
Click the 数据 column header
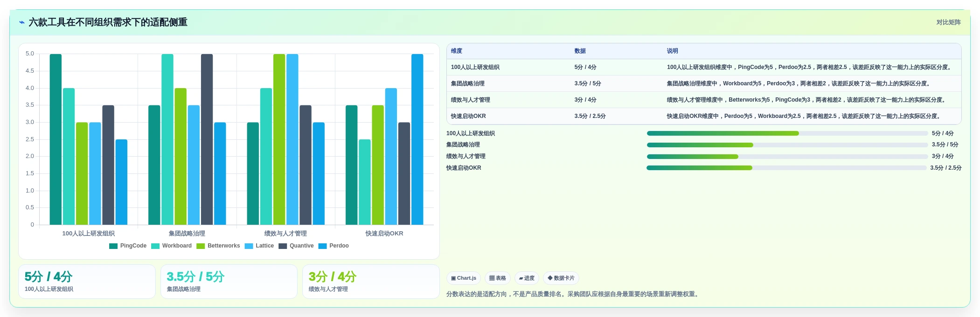click(x=580, y=51)
